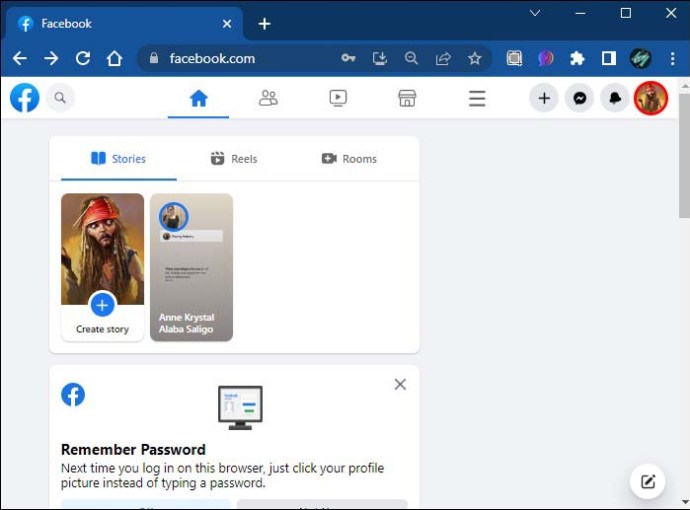Viewport: 690px width, 510px height.
Task: Open the Friends icon in top navigation
Action: pos(268,98)
